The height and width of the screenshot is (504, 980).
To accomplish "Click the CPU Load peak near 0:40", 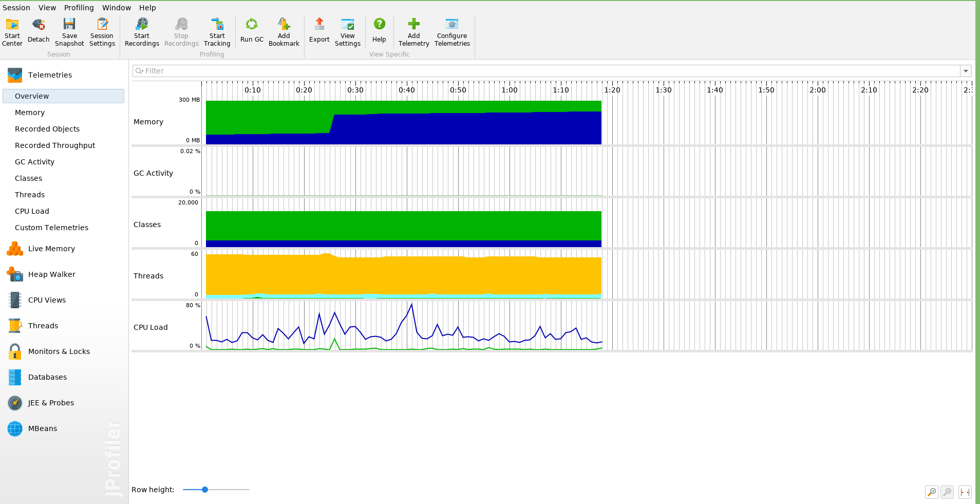I will pyautogui.click(x=411, y=305).
